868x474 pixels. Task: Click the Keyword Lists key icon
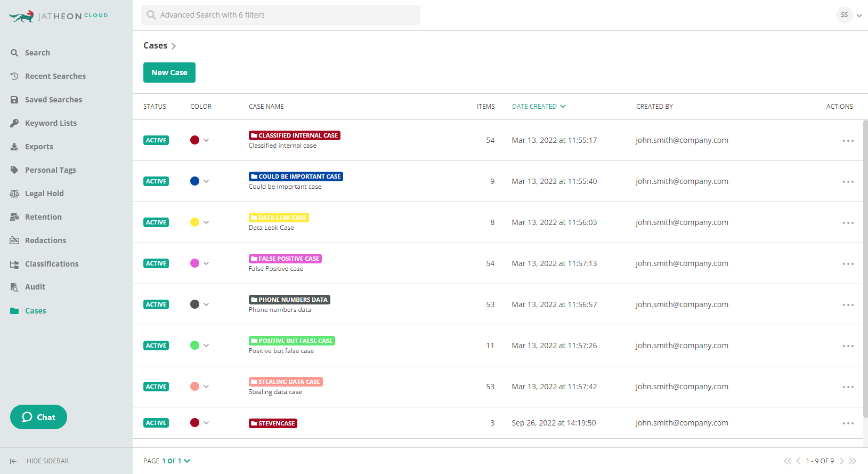14,123
